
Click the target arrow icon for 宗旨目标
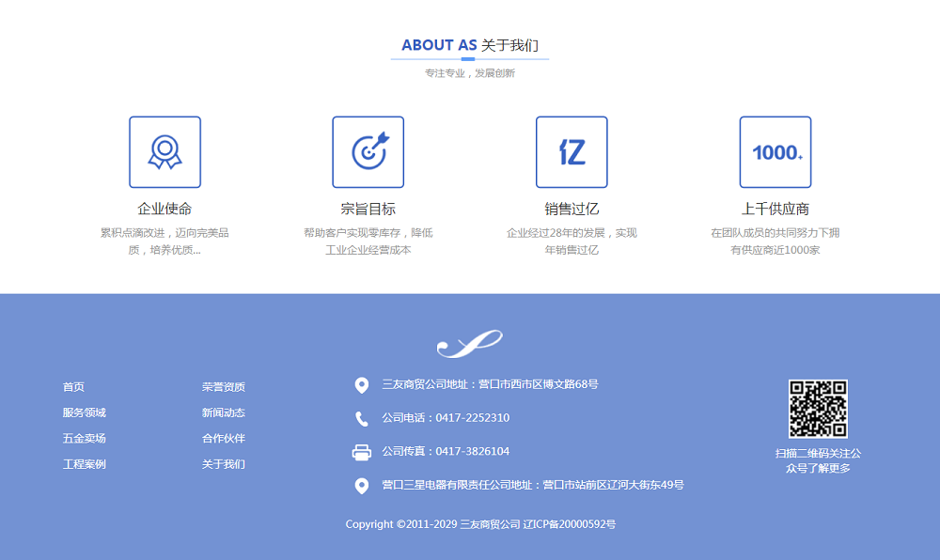368,152
